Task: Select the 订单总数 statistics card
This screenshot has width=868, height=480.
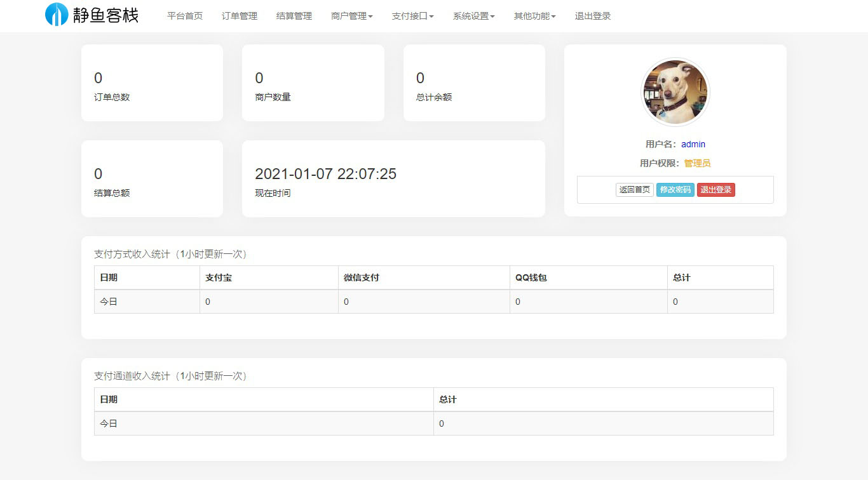Action: [x=152, y=83]
